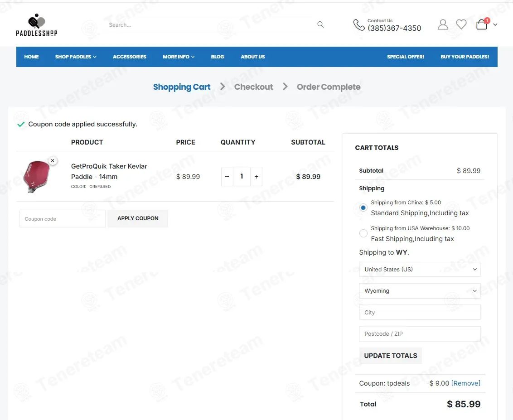Image resolution: width=513 pixels, height=420 pixels.
Task: Click the paddle product thumbnail
Action: click(x=37, y=177)
